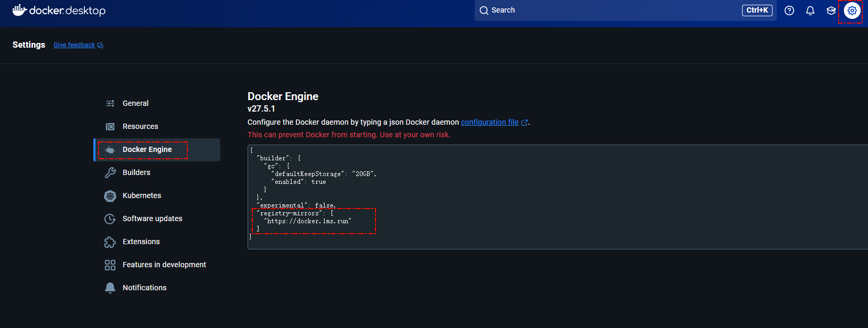Switch to Software updates section
868x328 pixels.
pyautogui.click(x=157, y=218)
